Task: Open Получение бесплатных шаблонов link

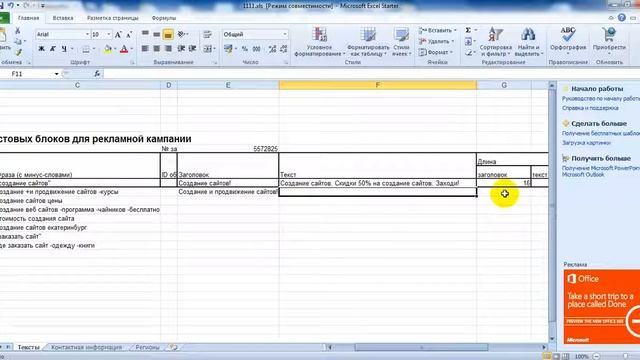Action: tap(601, 133)
